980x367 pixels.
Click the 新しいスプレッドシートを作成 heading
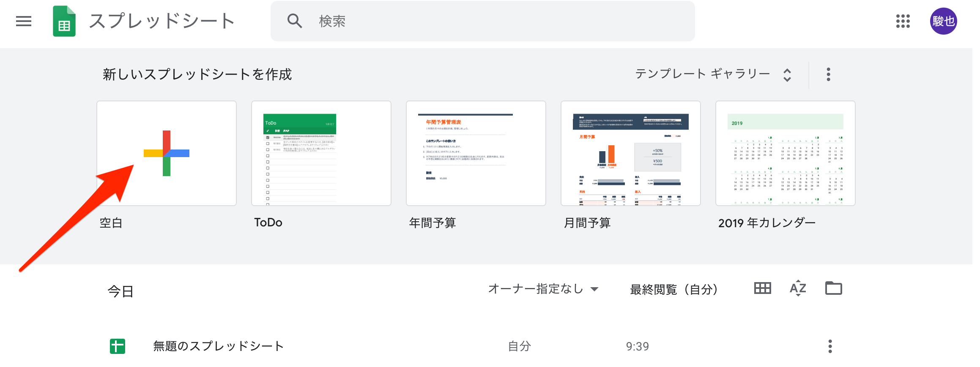pos(197,74)
